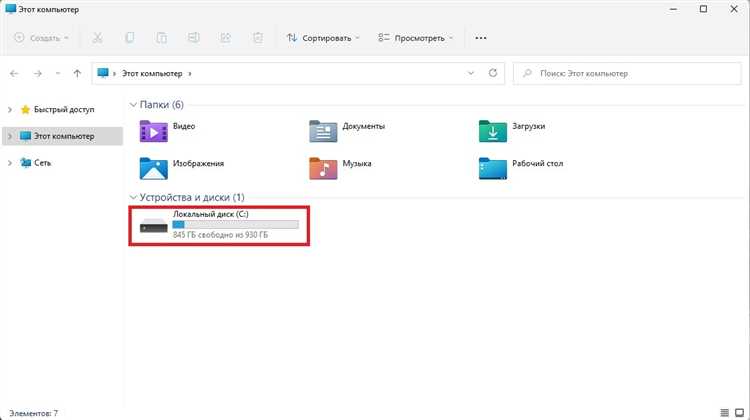Refresh the current folder view
Viewport: 750px width, 420px height.
point(493,73)
